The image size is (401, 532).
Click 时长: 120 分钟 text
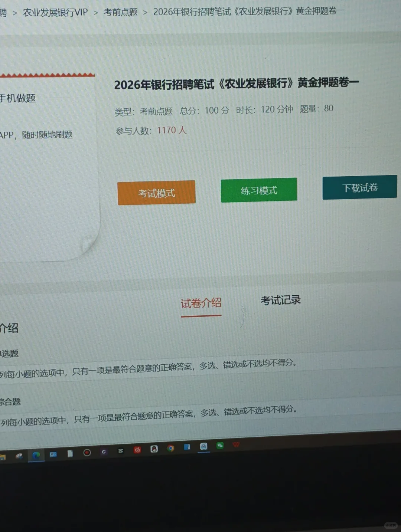click(264, 109)
